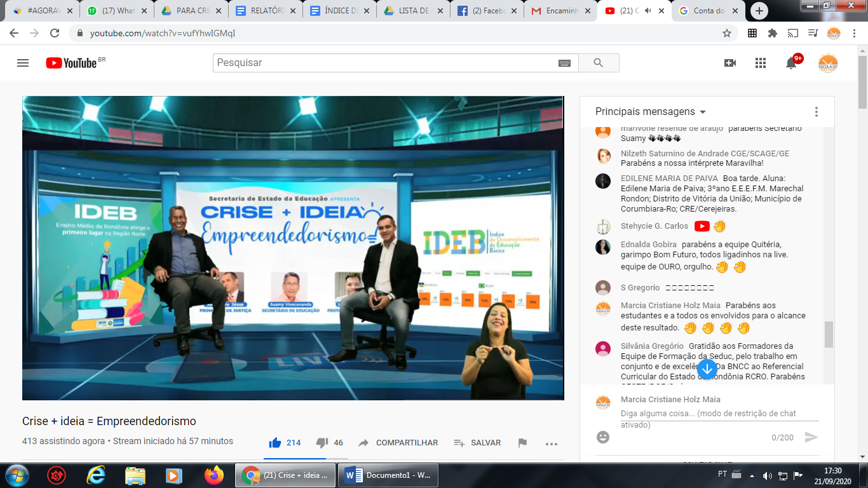The width and height of the screenshot is (868, 488).
Task: Switch to the ÍNDICE document tab
Action: pyautogui.click(x=338, y=11)
